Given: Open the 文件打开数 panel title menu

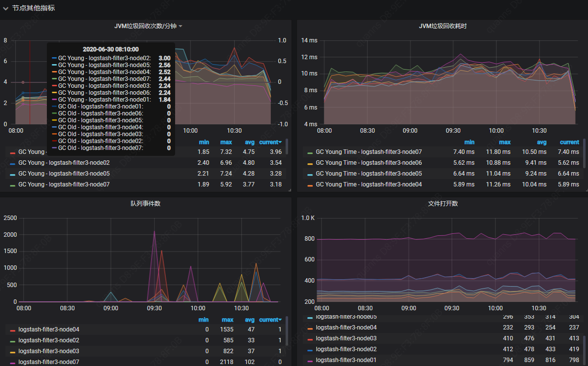Looking at the screenshot, I should coord(442,203).
